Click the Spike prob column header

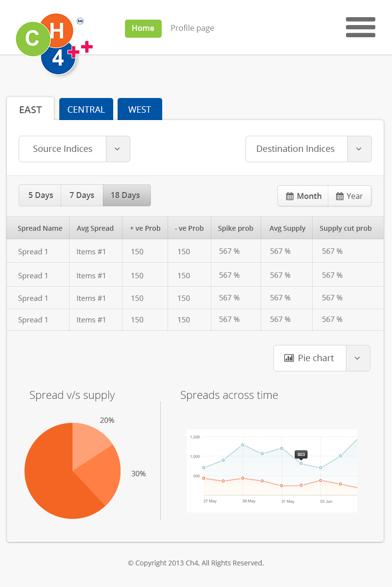point(236,228)
